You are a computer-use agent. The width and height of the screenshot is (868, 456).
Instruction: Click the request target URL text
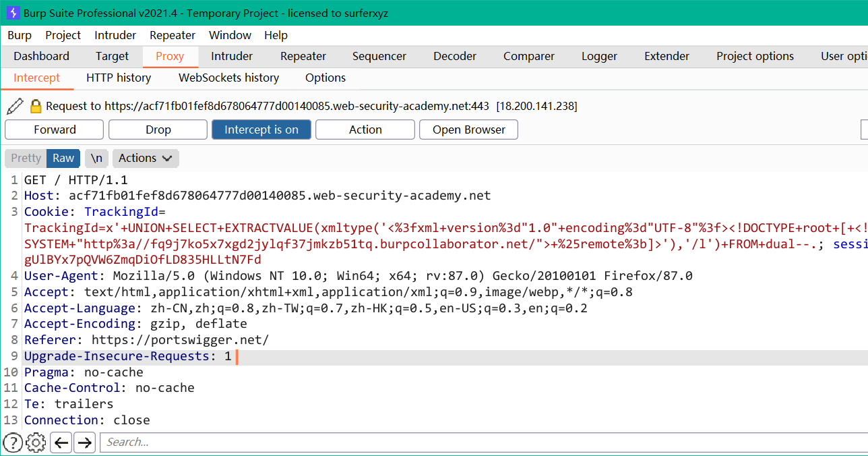tap(312, 106)
